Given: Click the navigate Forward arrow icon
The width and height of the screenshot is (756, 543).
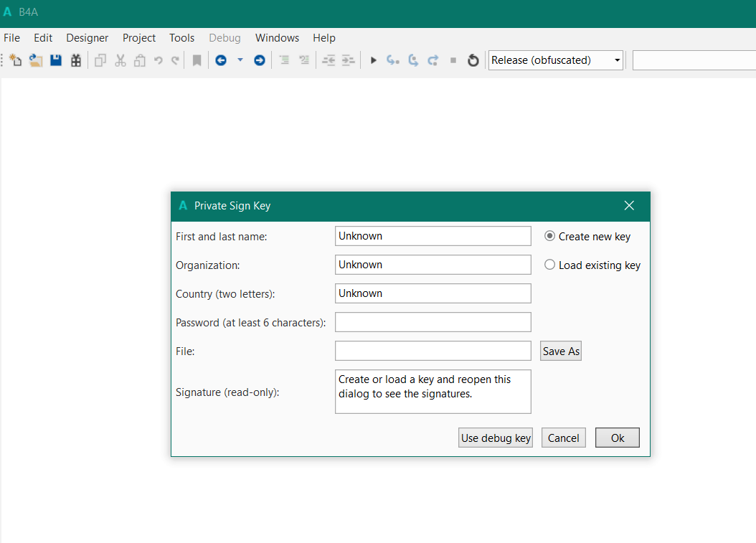Looking at the screenshot, I should (260, 60).
